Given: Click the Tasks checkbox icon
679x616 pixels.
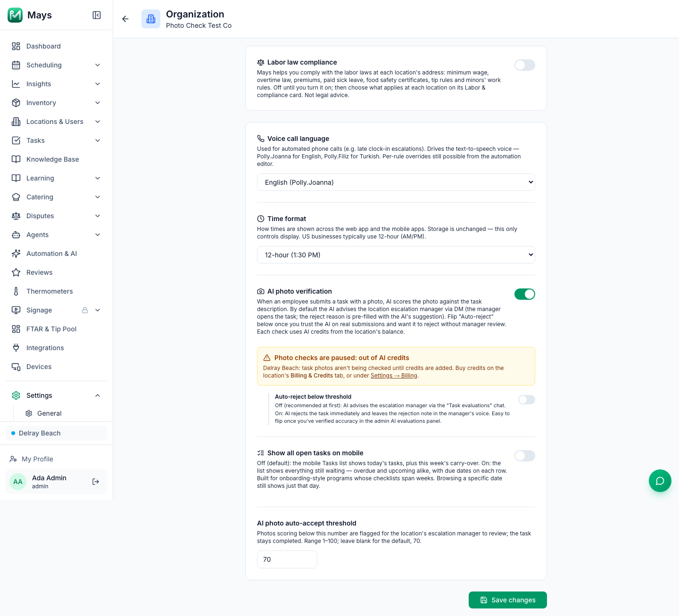Looking at the screenshot, I should point(16,140).
